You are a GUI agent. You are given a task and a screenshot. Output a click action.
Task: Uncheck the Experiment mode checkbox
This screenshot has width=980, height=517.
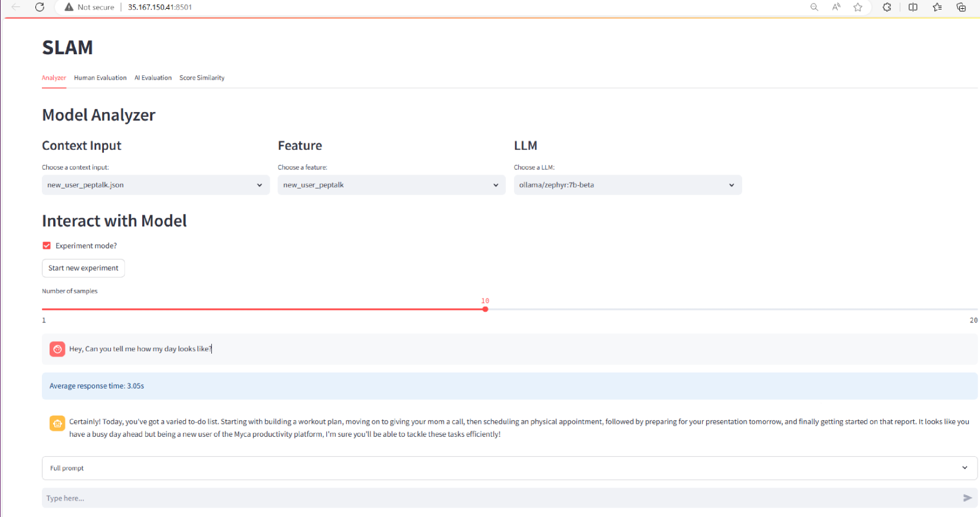coord(47,246)
